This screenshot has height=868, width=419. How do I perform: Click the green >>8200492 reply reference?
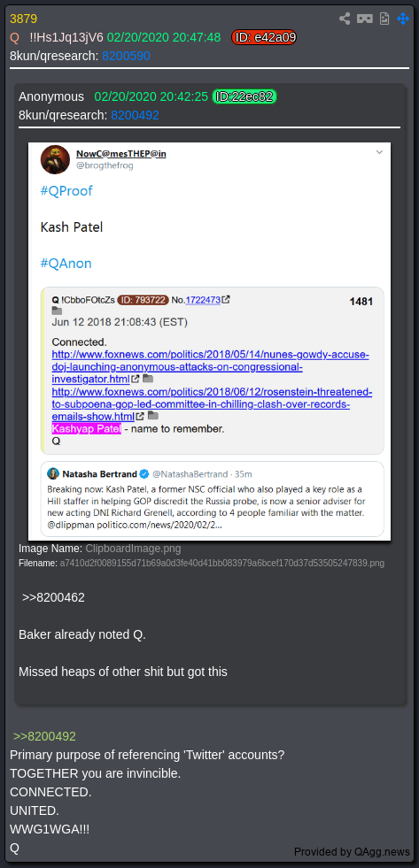[x=44, y=736]
